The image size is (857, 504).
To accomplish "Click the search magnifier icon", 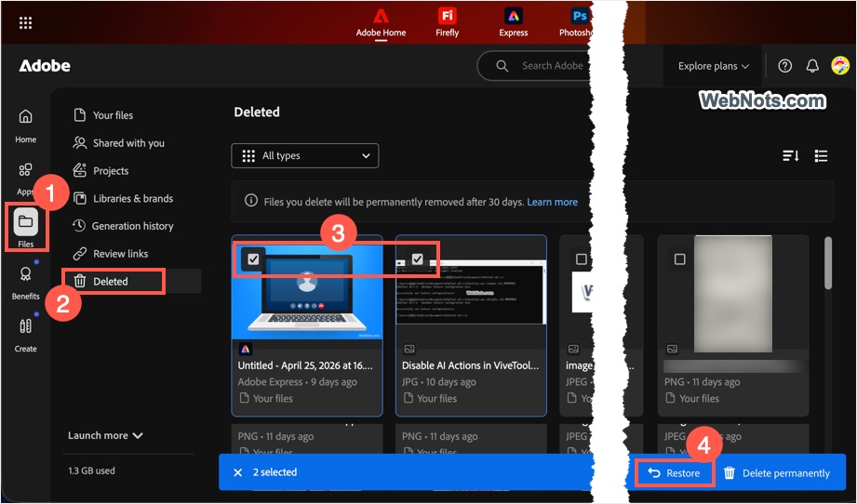I will coord(502,66).
